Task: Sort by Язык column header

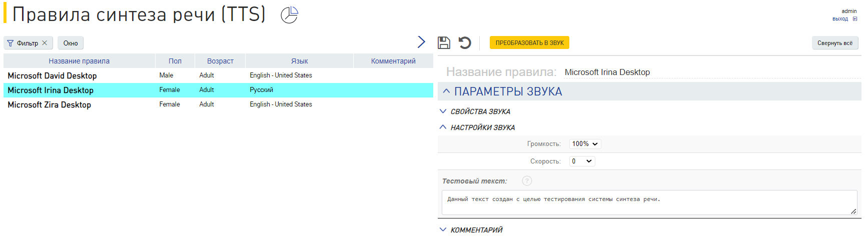Action: 299,61
